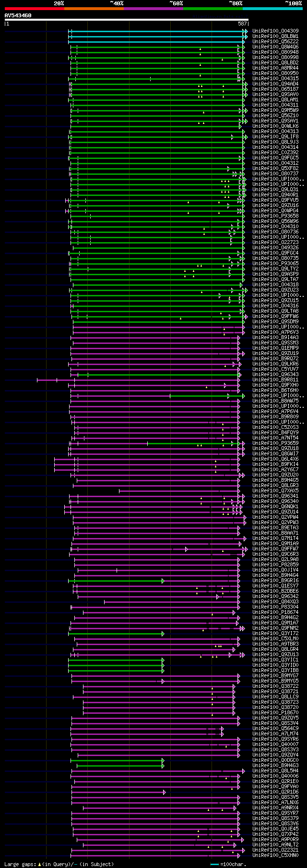Select the UniRef100_P93658 row label
The height and width of the screenshot is (868, 307).
coord(275,216)
